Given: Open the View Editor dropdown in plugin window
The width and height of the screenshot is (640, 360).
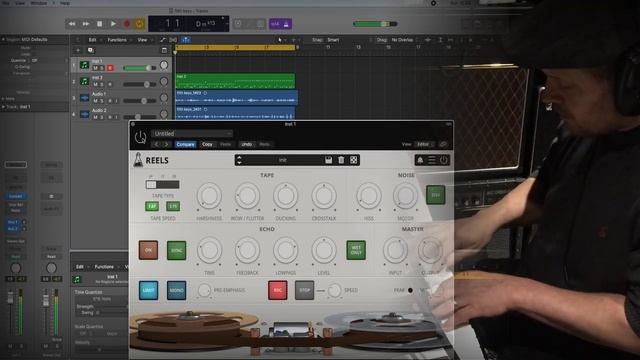Looking at the screenshot, I should [x=425, y=144].
